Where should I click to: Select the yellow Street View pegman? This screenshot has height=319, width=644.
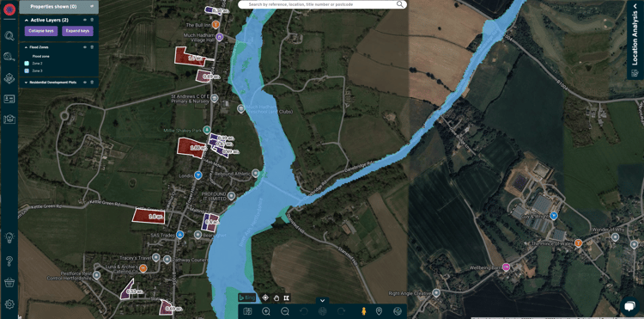pos(363,311)
